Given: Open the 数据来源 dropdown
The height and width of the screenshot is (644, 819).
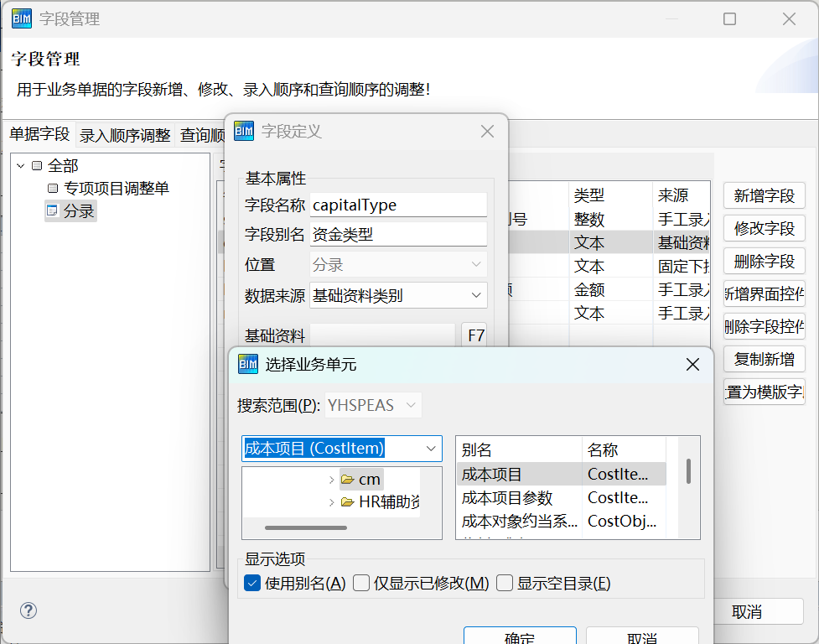Looking at the screenshot, I should pyautogui.click(x=476, y=295).
